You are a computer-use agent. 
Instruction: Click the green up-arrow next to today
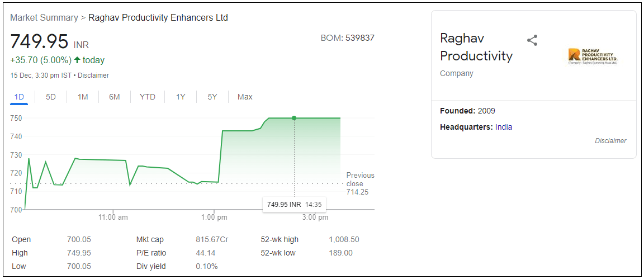click(x=77, y=60)
